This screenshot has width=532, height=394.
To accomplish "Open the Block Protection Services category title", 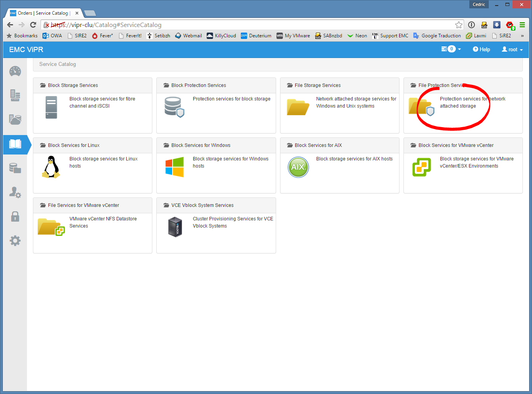I will click(x=199, y=85).
